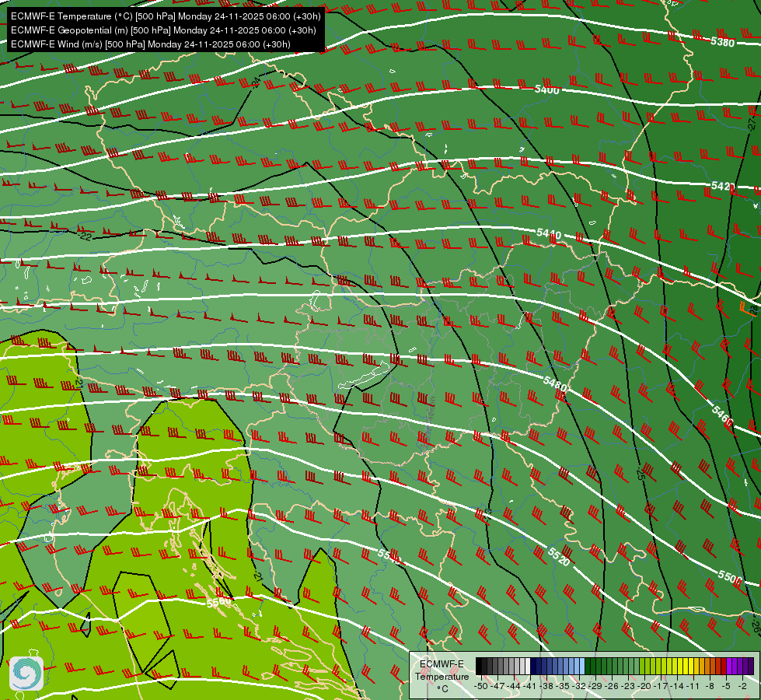Screen dimensions: 761x700
Task: Click the 5560 geopotential contour label
Action: (x=219, y=602)
